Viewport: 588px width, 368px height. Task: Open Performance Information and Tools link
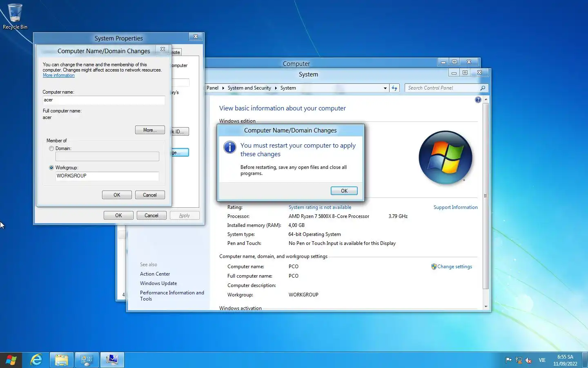point(172,296)
